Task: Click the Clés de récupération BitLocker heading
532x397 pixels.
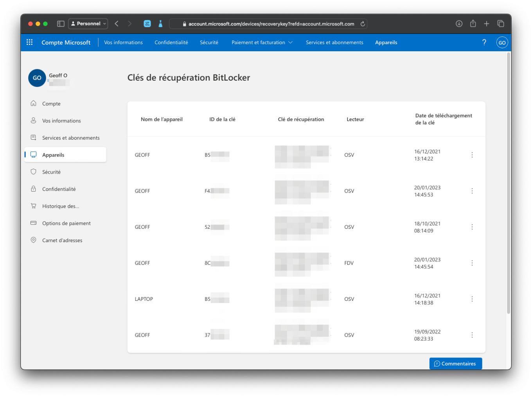Action: [x=189, y=77]
